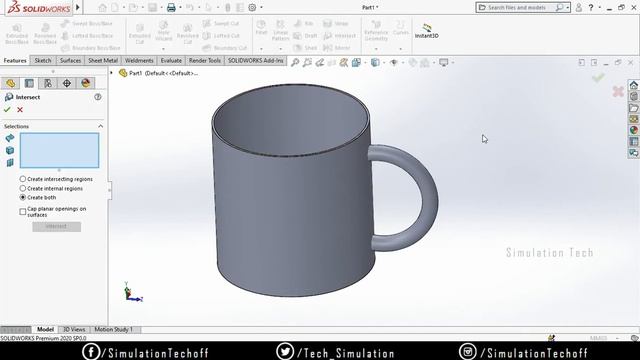Click the blue Selections list box
This screenshot has height=360, width=640.
[x=60, y=150]
